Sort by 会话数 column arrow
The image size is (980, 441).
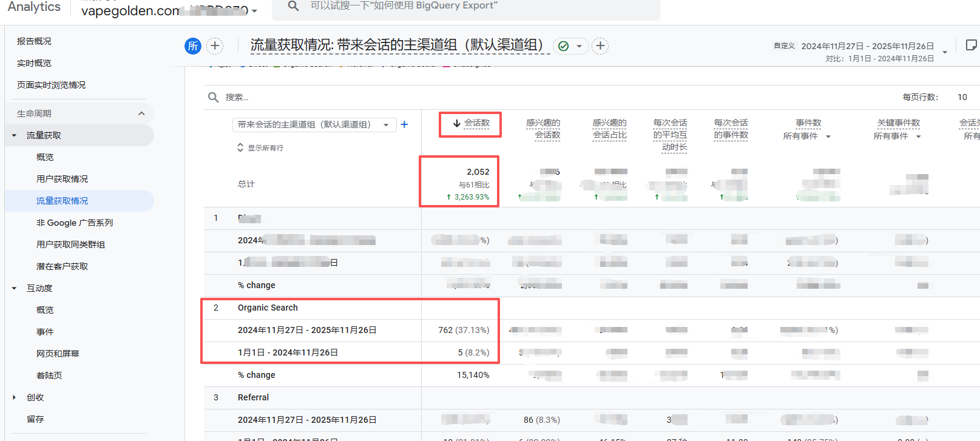pyautogui.click(x=457, y=123)
